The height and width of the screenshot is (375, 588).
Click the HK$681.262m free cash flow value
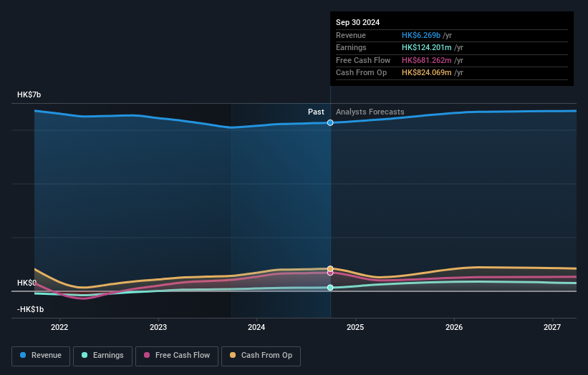(427, 60)
